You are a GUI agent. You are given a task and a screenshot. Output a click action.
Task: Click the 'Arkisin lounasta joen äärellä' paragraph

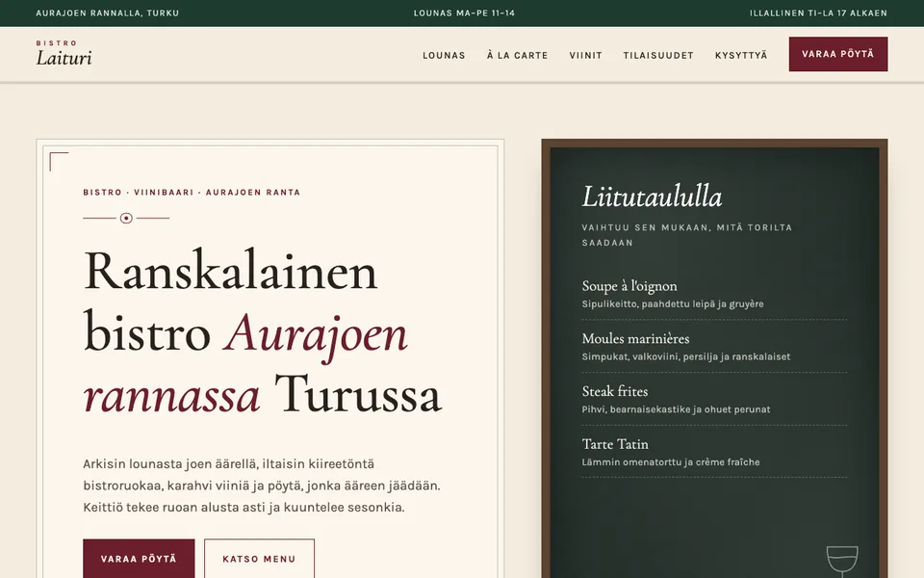pos(262,486)
